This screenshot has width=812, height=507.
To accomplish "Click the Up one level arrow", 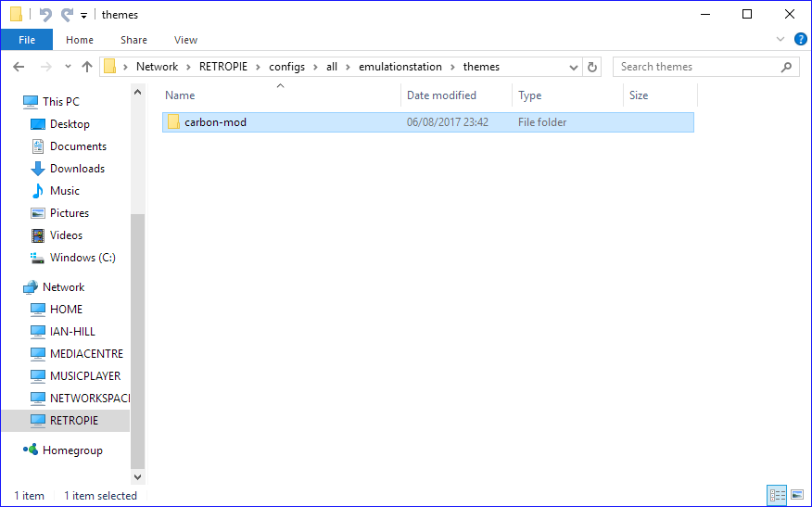I will pyautogui.click(x=87, y=67).
